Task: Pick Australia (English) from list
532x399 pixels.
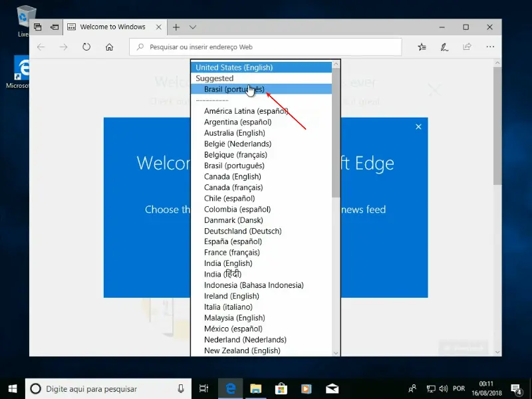Action: (261, 132)
